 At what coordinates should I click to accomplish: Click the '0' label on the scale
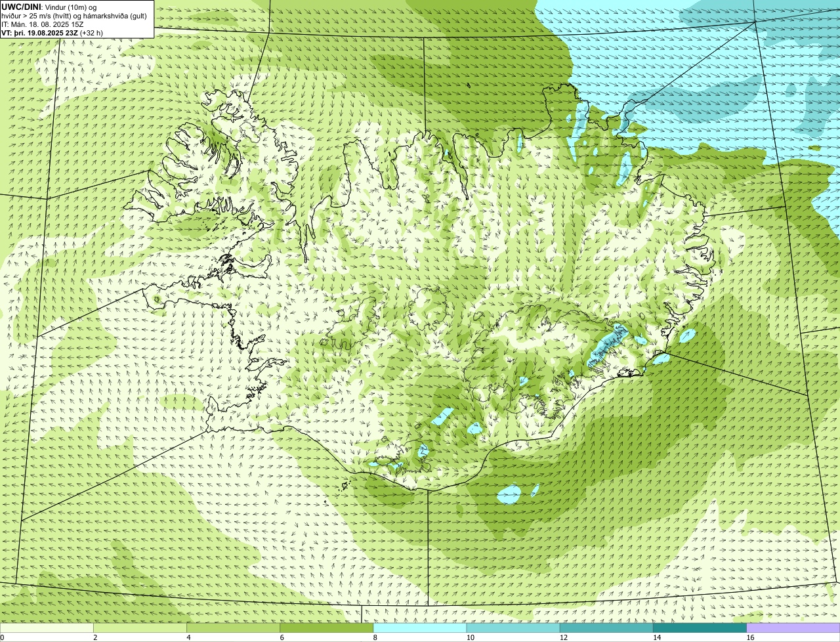point(2,637)
